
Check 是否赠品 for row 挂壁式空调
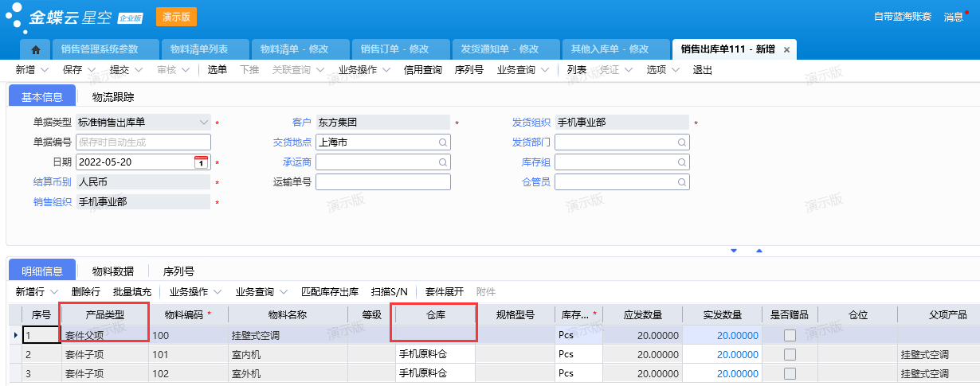click(x=790, y=335)
